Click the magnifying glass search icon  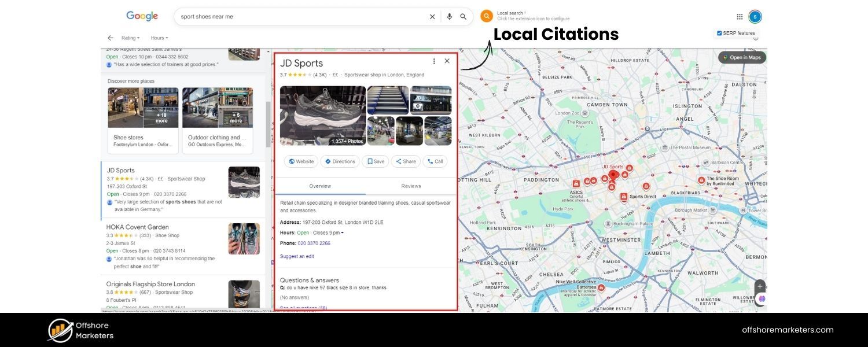[463, 16]
